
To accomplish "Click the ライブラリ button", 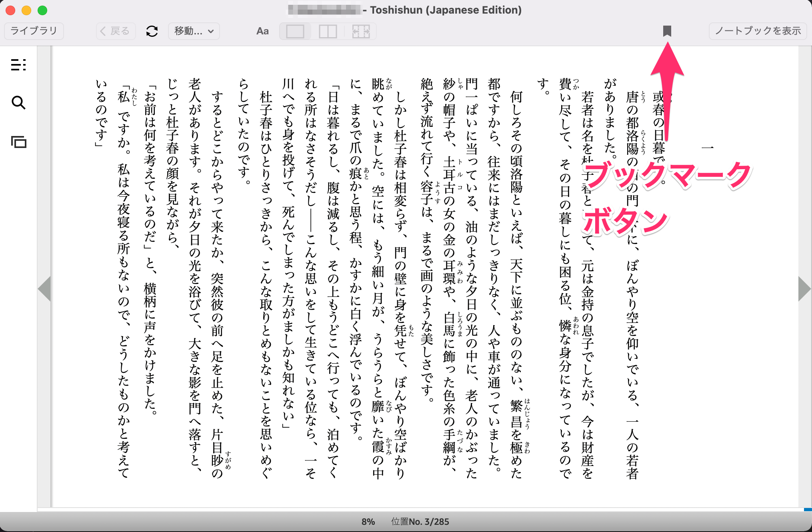I will 34,31.
